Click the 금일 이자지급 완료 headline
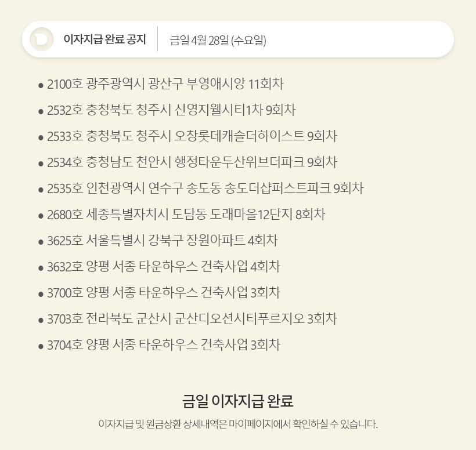 (x=237, y=401)
